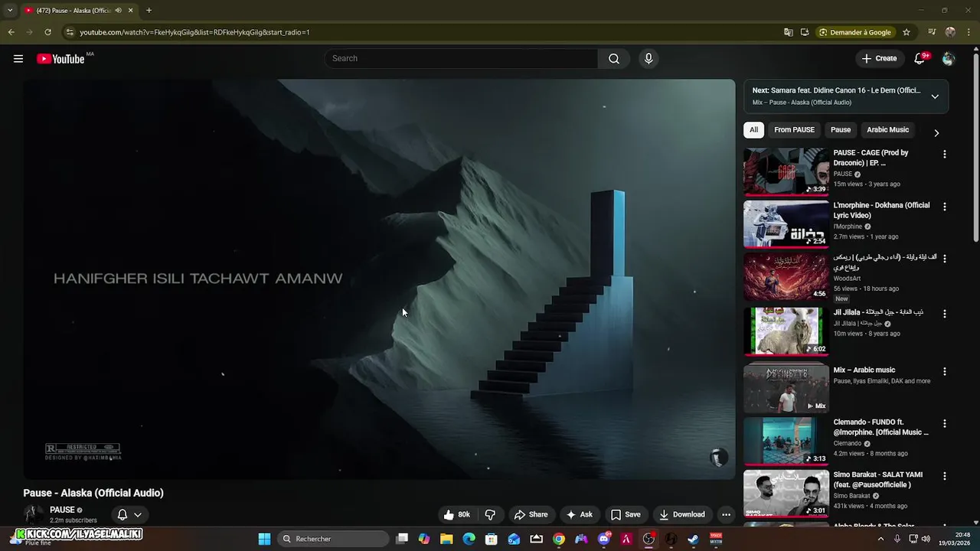This screenshot has width=980, height=551.
Task: Open Chrome three-dot menu
Action: click(969, 32)
